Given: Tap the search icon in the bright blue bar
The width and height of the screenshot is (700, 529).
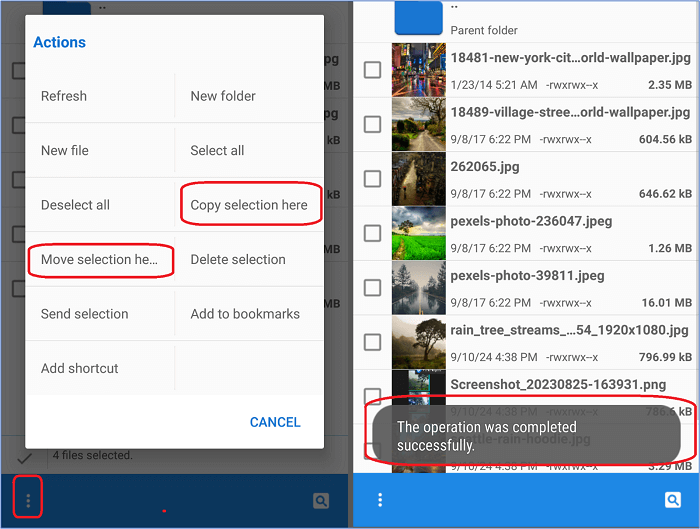Looking at the screenshot, I should pos(673,500).
